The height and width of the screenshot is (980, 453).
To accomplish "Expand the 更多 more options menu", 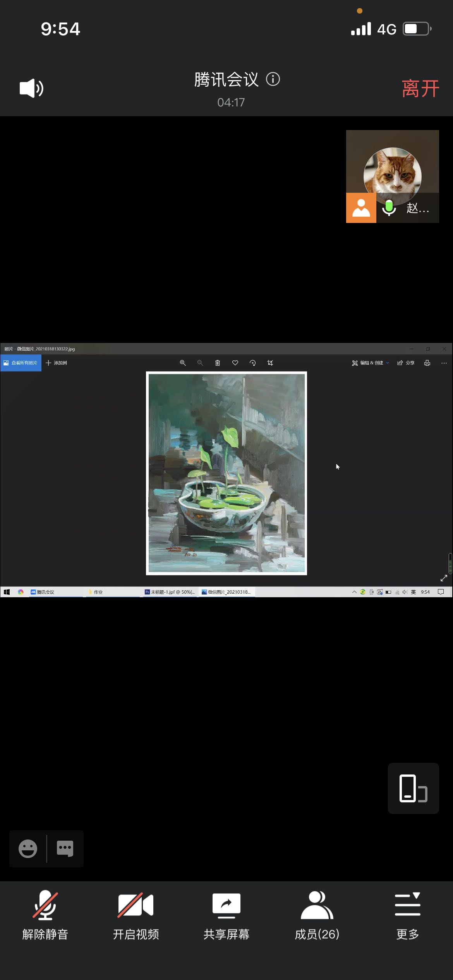I will pos(408,915).
